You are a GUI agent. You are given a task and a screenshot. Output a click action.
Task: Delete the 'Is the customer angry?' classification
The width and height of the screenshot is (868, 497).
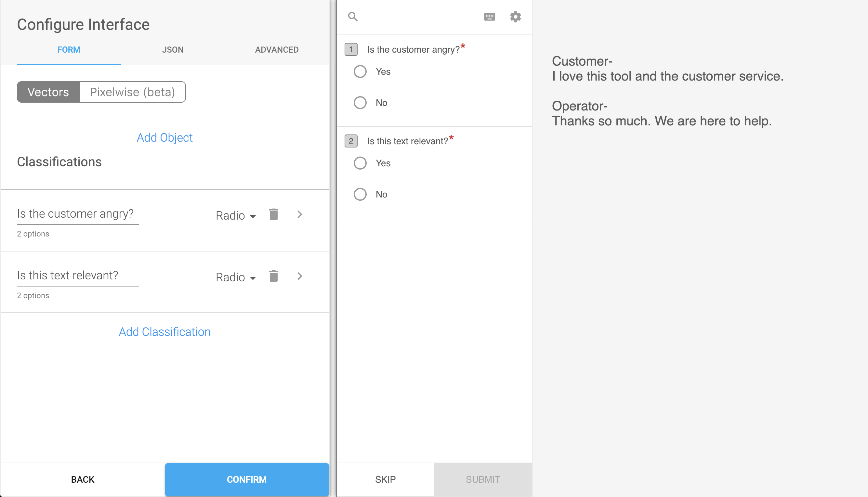click(274, 214)
